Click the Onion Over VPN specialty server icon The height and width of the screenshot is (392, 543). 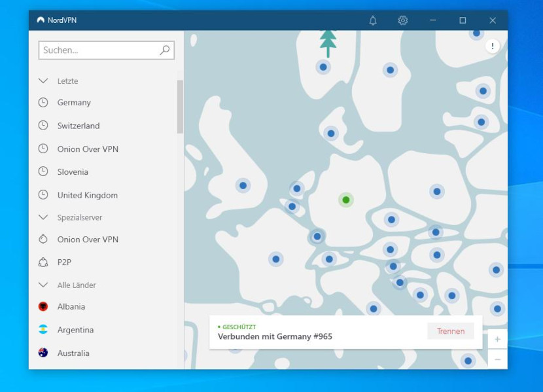click(43, 240)
